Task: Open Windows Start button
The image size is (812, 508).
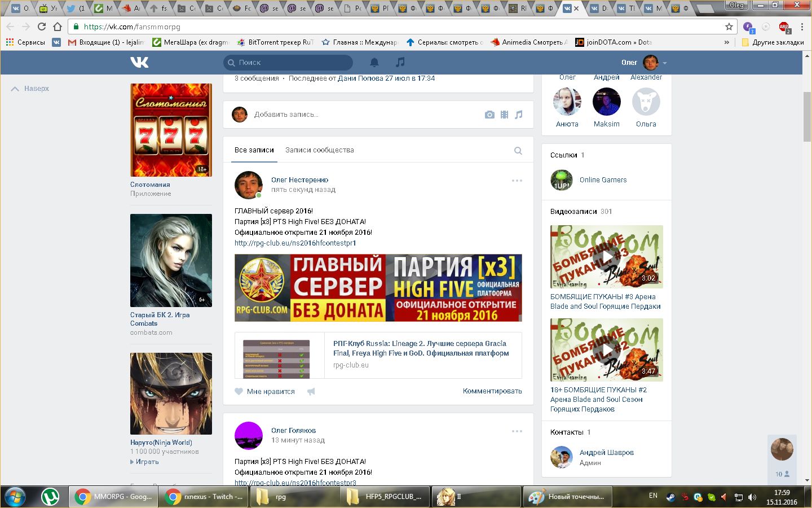Action: pos(15,497)
